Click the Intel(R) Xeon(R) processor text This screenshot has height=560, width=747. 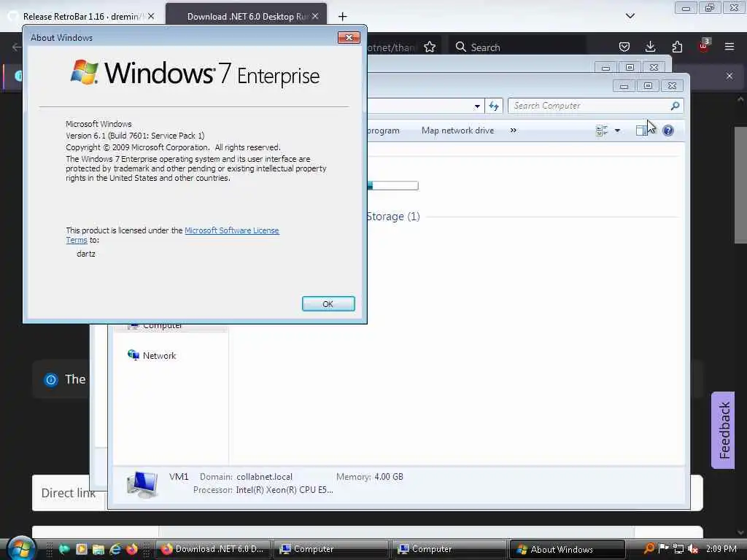(285, 489)
